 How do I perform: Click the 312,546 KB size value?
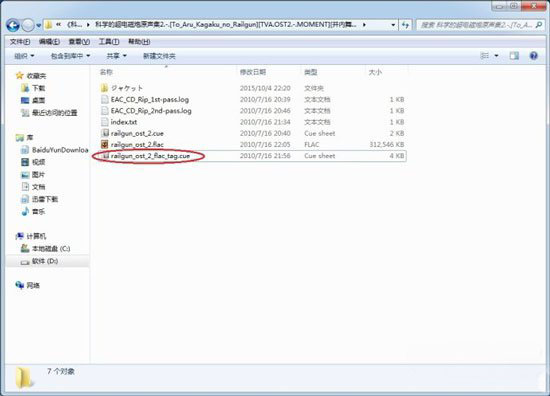[387, 145]
